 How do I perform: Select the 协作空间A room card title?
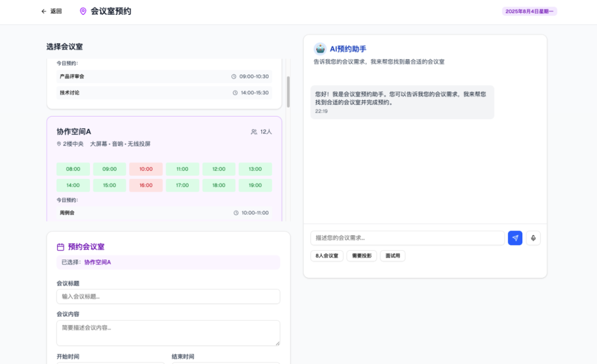point(74,131)
